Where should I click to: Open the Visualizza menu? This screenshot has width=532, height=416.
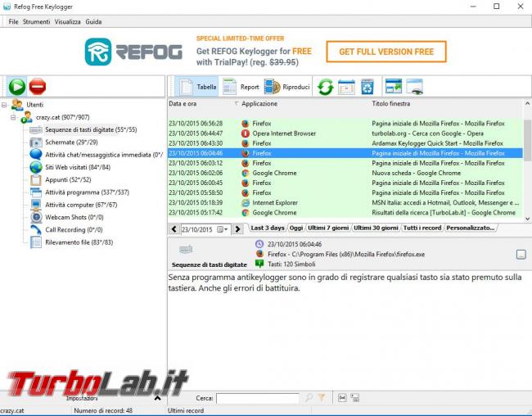(67, 22)
